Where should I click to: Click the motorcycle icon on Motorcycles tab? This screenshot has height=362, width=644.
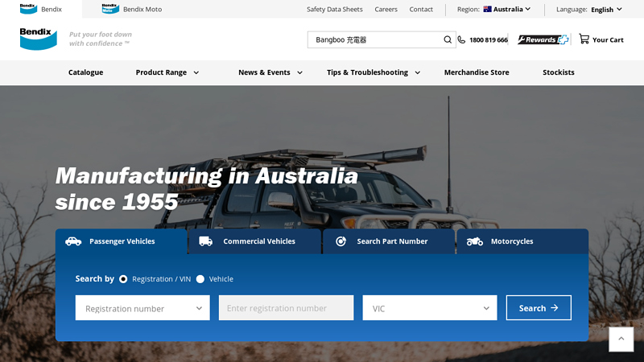[x=474, y=241]
